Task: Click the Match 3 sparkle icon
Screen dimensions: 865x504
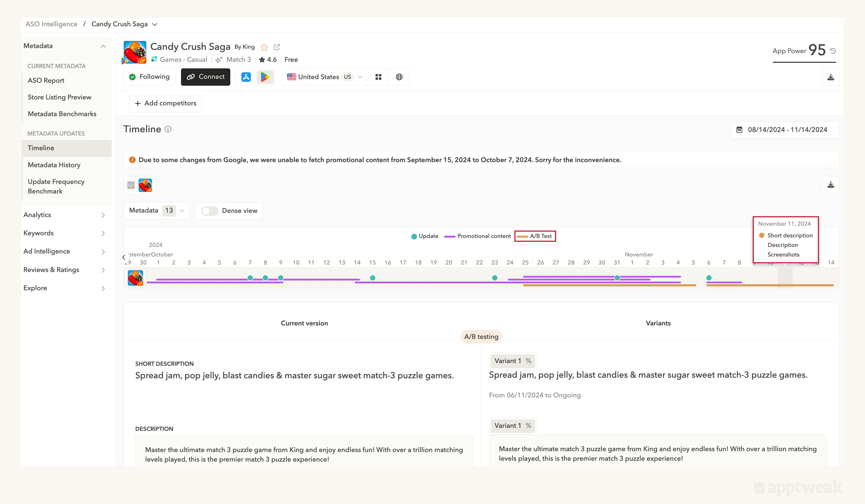Action: click(x=219, y=60)
